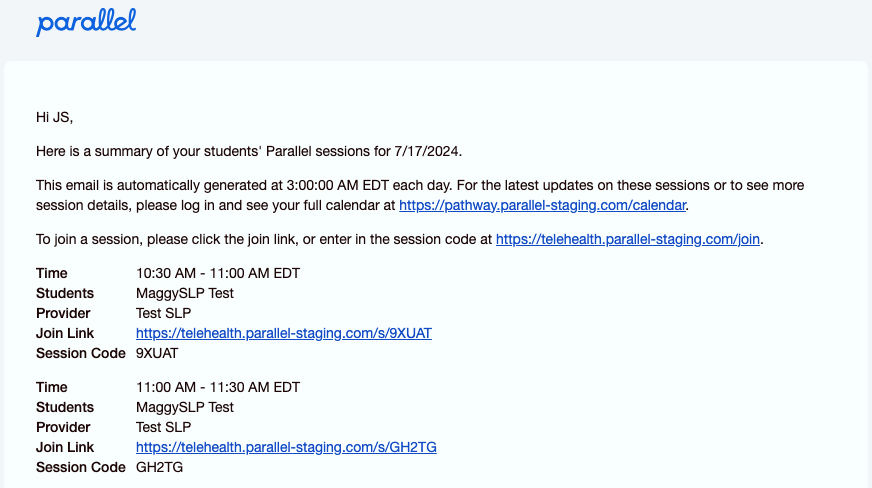Click MaggySLP Test in the 11:00 session
The height and width of the screenshot is (488, 872).
pos(185,407)
